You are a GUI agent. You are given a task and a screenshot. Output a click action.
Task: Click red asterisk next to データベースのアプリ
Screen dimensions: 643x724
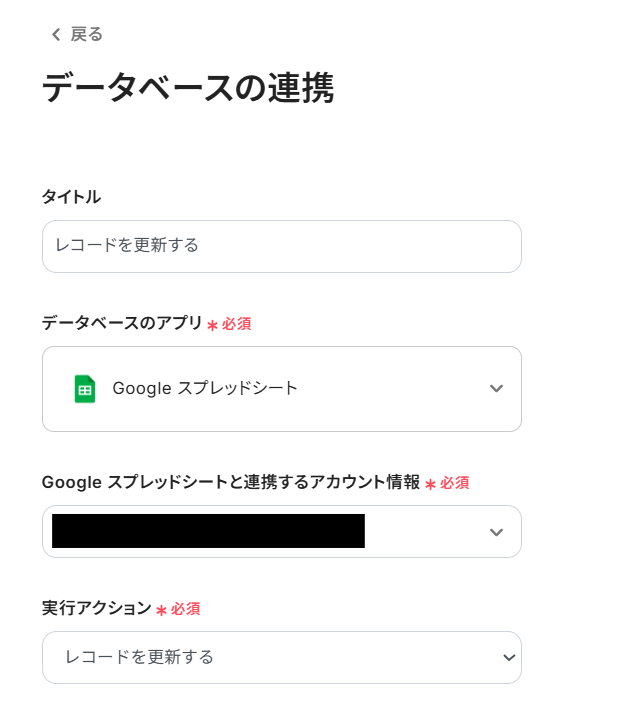coord(212,325)
